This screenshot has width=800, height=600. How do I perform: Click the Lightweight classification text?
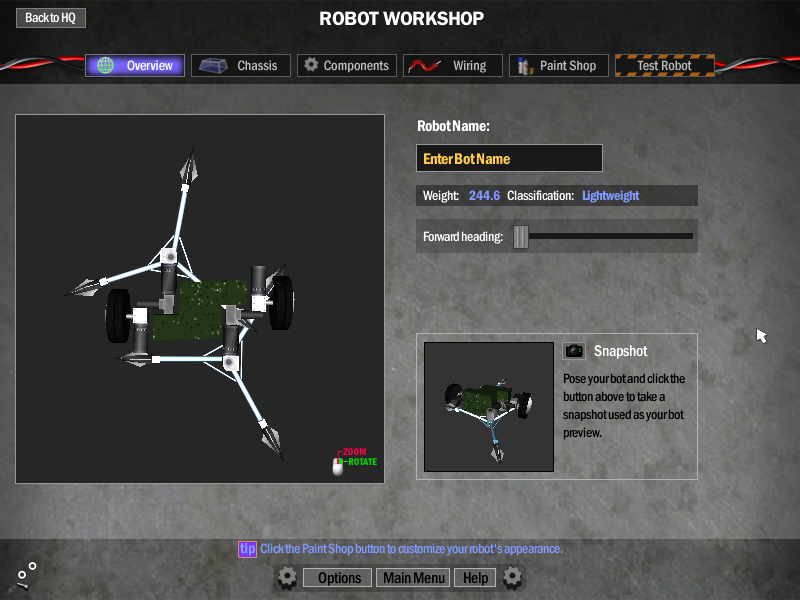[x=611, y=196]
